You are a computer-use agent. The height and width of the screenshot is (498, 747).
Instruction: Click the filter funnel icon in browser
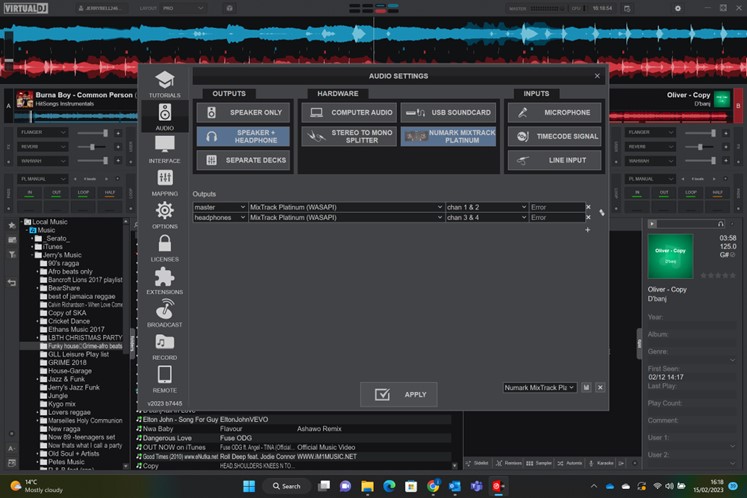coord(12,254)
